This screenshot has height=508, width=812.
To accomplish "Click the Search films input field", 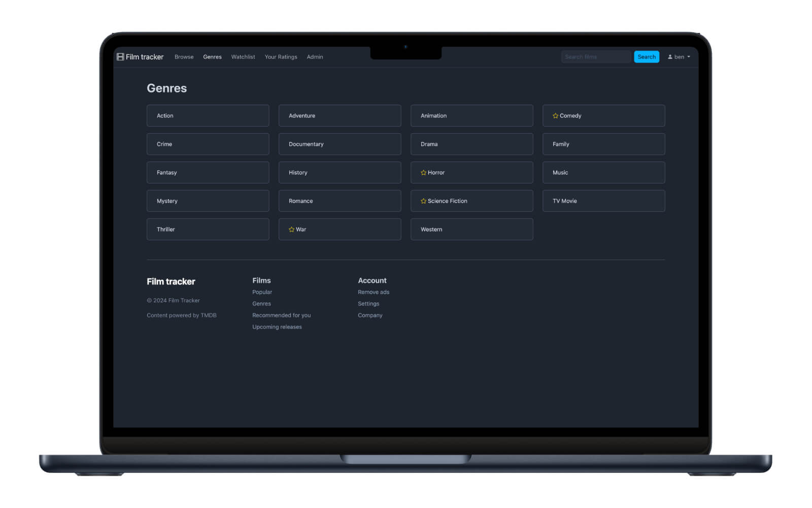I will pyautogui.click(x=595, y=56).
